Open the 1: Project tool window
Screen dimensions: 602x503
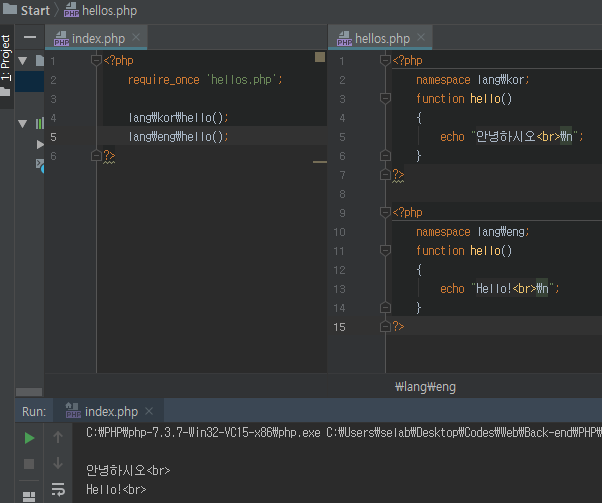[x=6, y=58]
